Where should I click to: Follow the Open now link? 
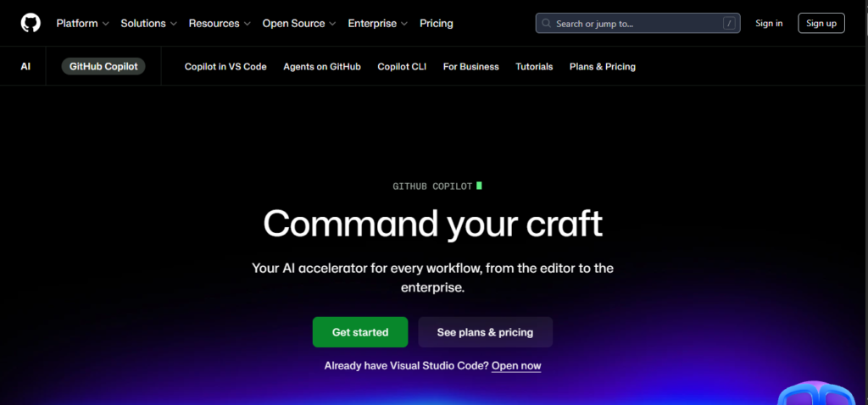pyautogui.click(x=516, y=366)
